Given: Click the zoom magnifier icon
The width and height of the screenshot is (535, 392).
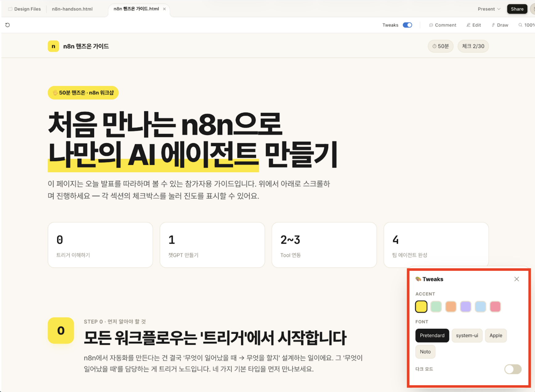Looking at the screenshot, I should click(520, 25).
